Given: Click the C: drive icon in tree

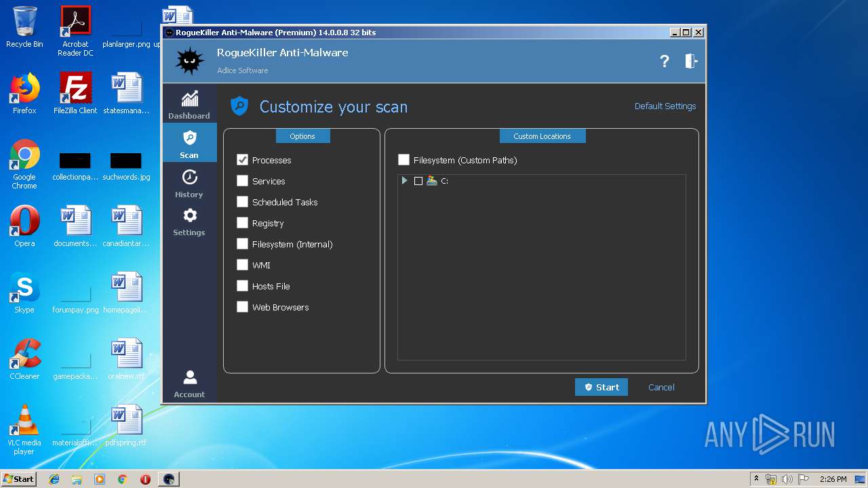Looking at the screenshot, I should pos(432,181).
